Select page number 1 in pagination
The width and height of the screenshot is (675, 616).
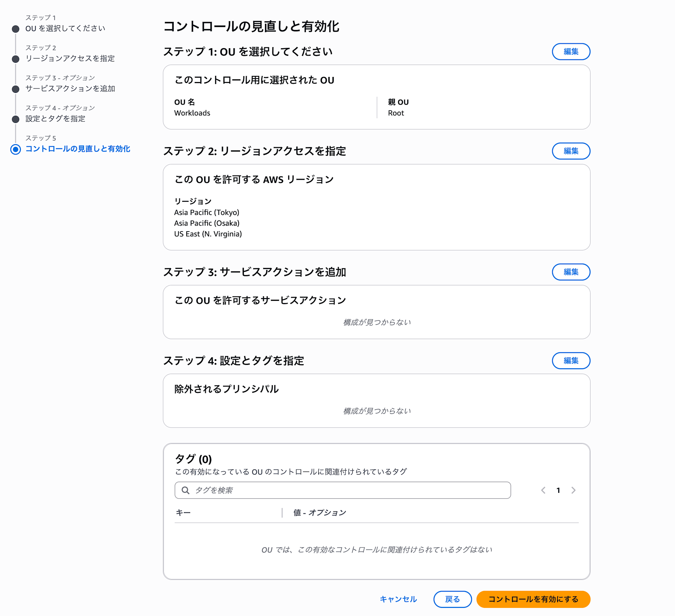point(558,490)
